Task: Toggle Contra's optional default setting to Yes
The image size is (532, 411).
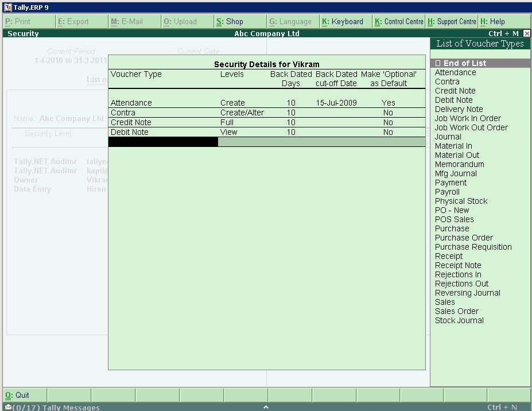Action: [x=387, y=113]
